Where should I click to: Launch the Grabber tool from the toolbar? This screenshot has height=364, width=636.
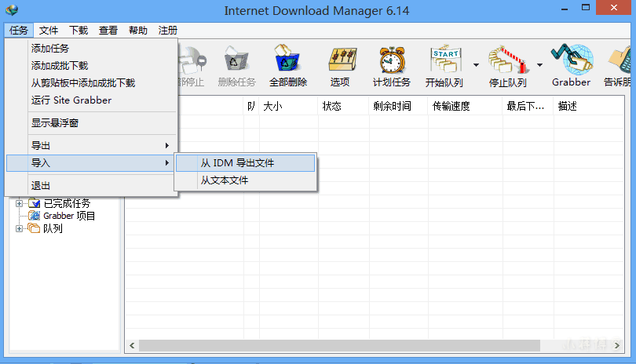coord(571,66)
